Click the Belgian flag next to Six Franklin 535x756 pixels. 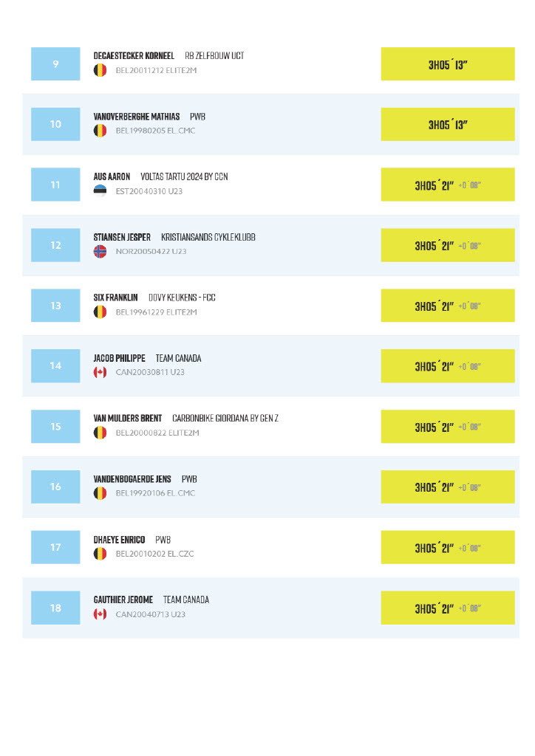pos(100,312)
